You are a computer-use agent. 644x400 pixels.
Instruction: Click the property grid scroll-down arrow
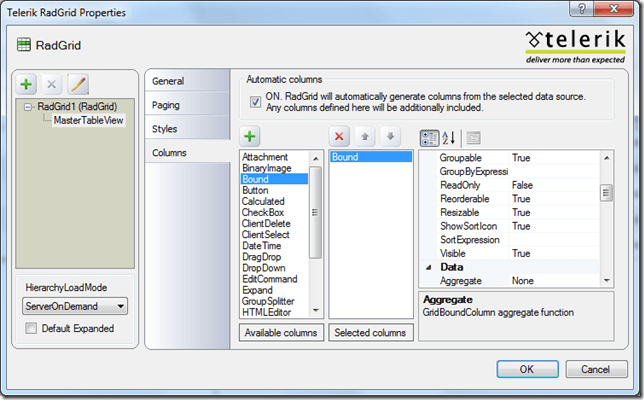point(607,280)
